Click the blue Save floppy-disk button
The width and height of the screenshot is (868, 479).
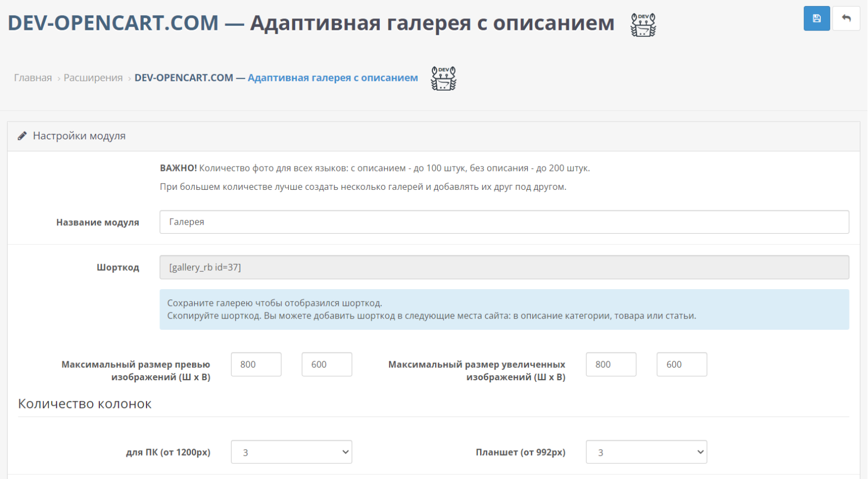pyautogui.click(x=816, y=18)
